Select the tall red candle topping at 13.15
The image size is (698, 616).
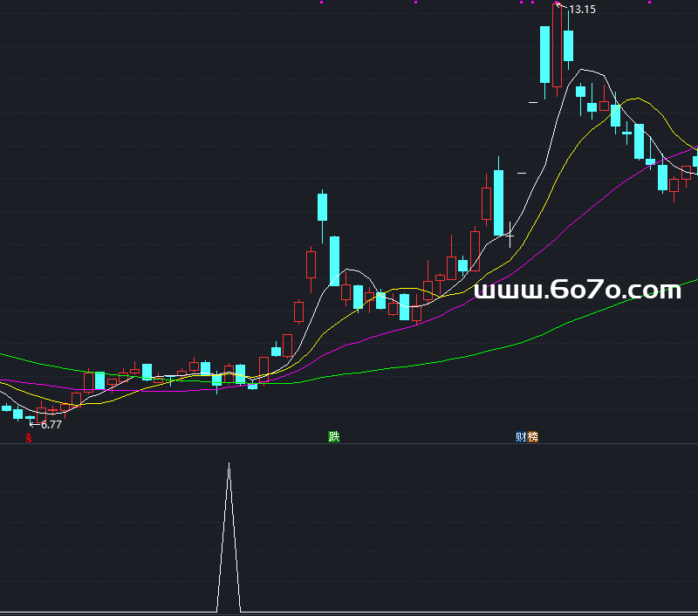pos(557,45)
